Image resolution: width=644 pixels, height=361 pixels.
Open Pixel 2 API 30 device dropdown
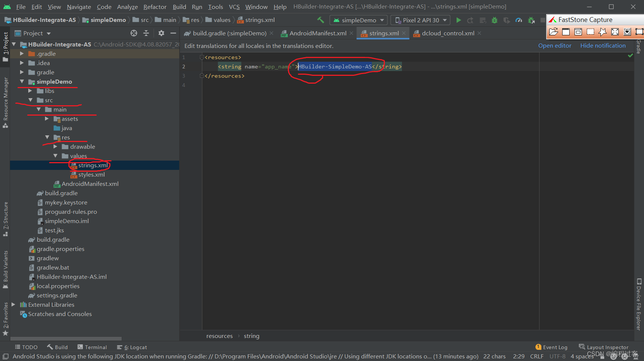tap(420, 20)
